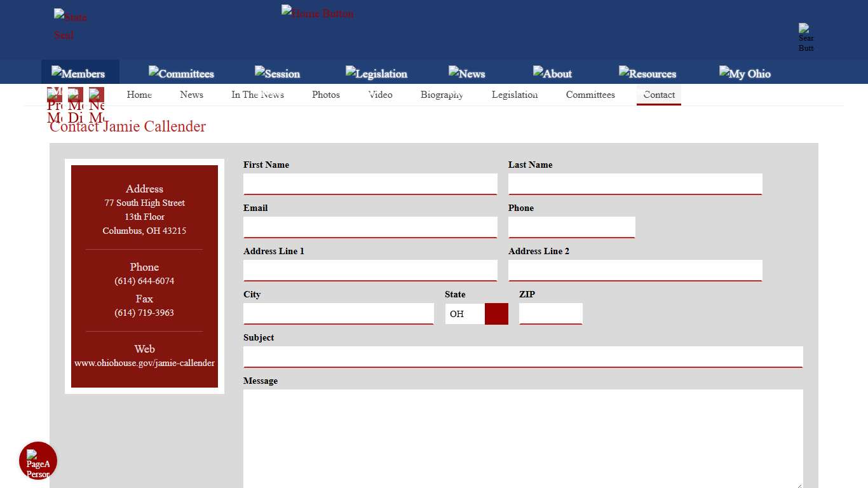Open the State dropdown showing OH
Viewport: 868px width, 488px height.
pos(477,314)
